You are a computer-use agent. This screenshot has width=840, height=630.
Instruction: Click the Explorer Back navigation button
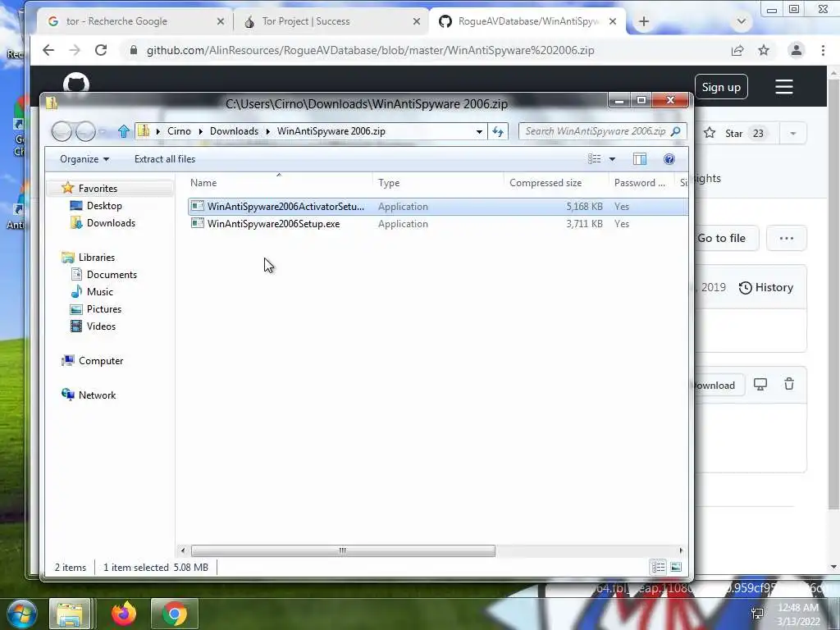pyautogui.click(x=62, y=131)
